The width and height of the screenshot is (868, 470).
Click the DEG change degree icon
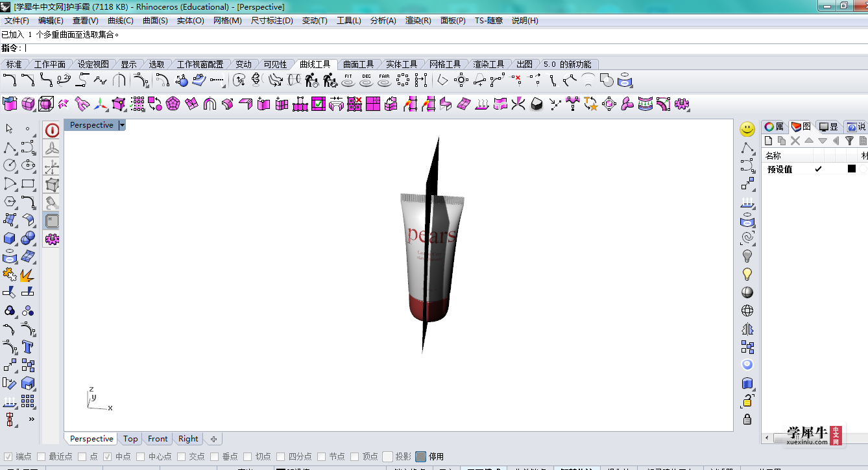[367, 80]
